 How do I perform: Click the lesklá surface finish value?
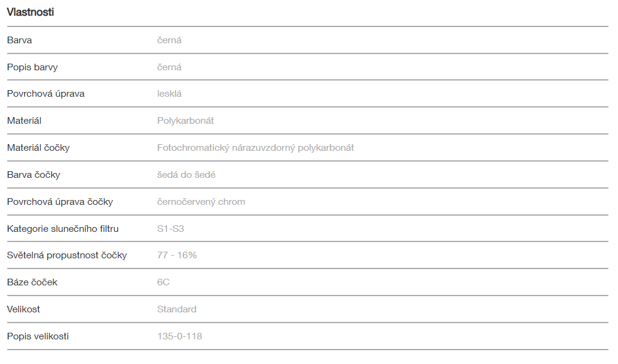170,94
